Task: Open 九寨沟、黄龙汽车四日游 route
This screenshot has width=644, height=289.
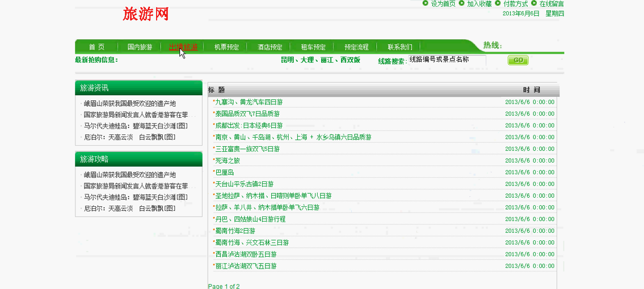Action: [249, 102]
